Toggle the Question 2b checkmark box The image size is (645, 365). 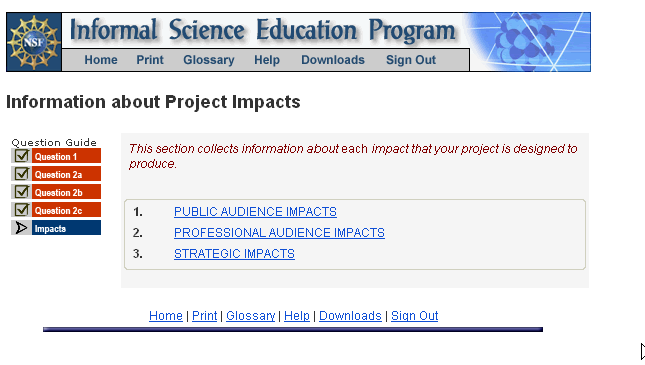(x=21, y=192)
